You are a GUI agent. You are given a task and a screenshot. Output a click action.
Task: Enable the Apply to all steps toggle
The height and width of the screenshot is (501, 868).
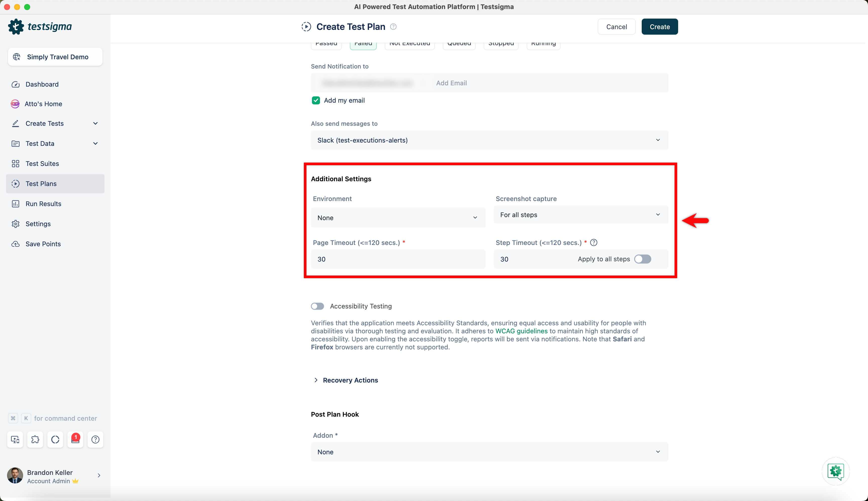click(x=642, y=259)
